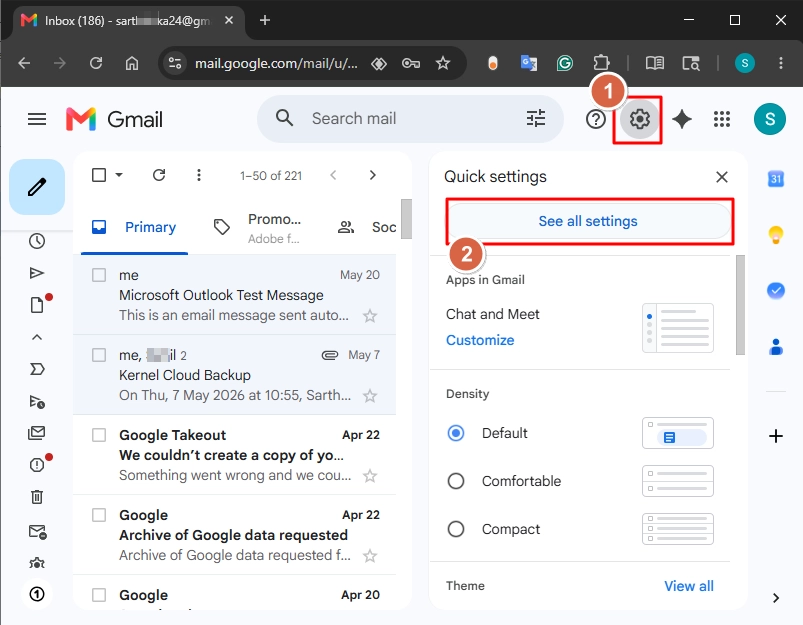Open the Google apps grid
This screenshot has width=803, height=625.
click(722, 119)
